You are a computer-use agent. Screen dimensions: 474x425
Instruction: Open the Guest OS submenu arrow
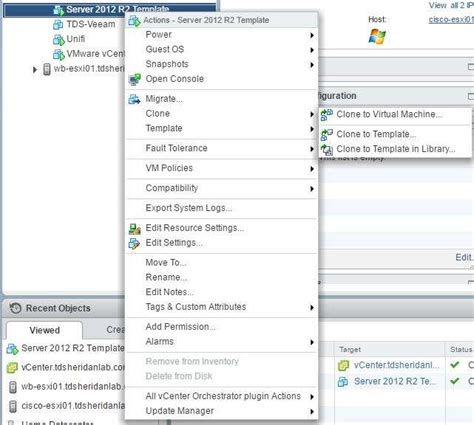(312, 50)
